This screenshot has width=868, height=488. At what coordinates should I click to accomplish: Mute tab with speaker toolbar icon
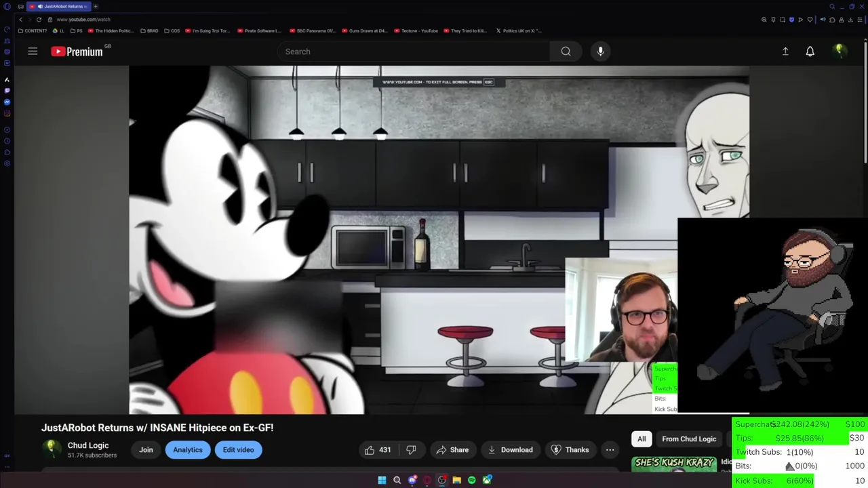coord(823,20)
